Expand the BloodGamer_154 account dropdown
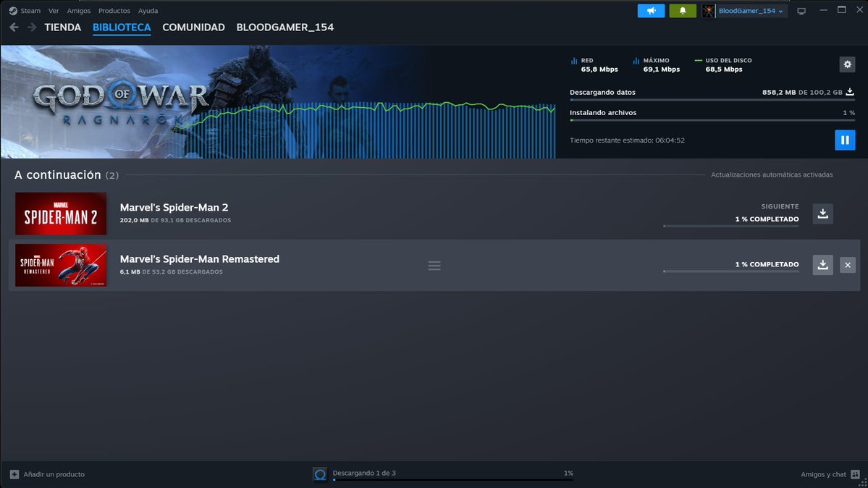Screen dimensions: 868x488 (x=751, y=11)
